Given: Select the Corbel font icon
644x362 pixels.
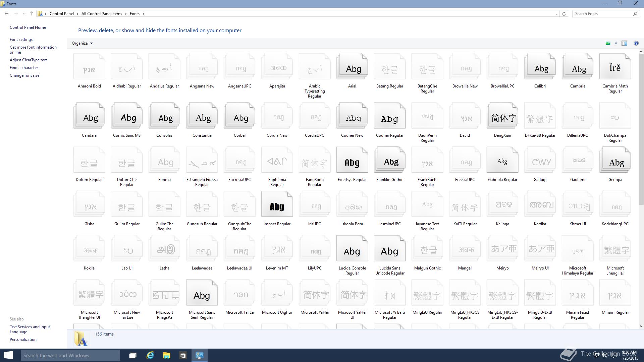Looking at the screenshot, I should tap(239, 116).
